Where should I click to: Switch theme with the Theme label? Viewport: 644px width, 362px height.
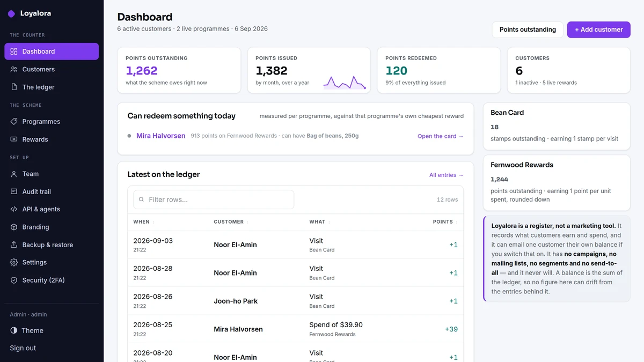[x=33, y=330]
